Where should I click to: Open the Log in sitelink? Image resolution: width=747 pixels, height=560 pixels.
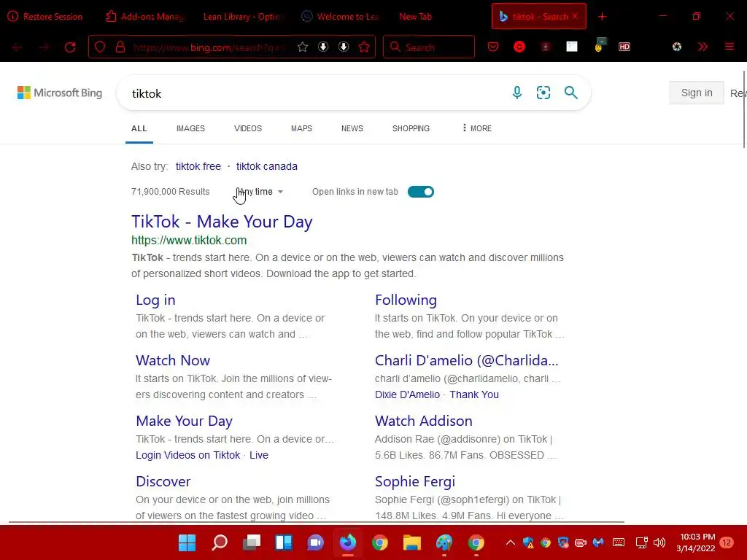(155, 300)
